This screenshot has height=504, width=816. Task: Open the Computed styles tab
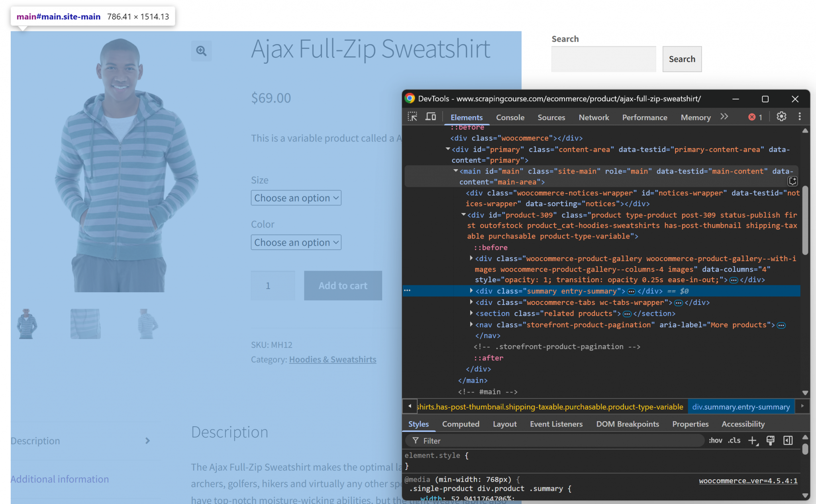pos(460,424)
